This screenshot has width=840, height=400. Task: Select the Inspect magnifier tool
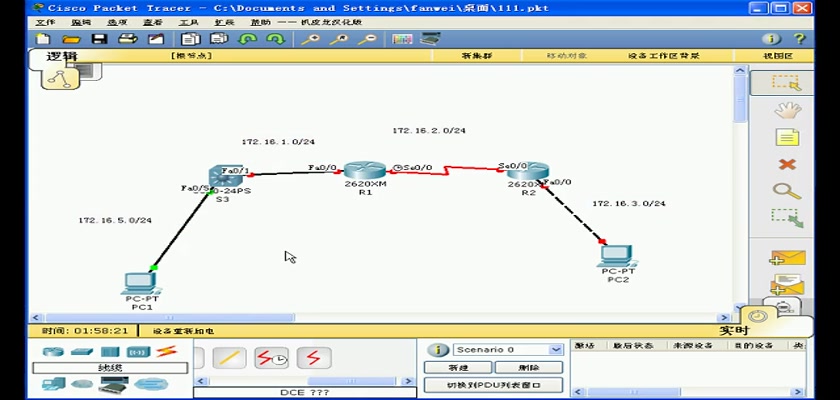pos(787,190)
